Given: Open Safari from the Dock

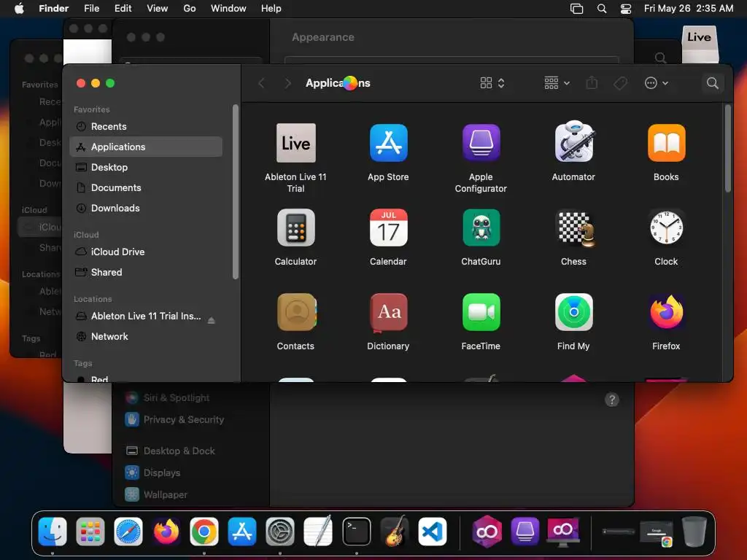Looking at the screenshot, I should [128, 531].
